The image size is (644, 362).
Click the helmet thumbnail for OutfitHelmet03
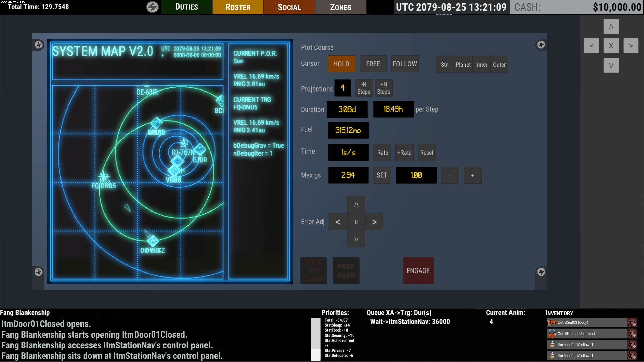coord(552,334)
